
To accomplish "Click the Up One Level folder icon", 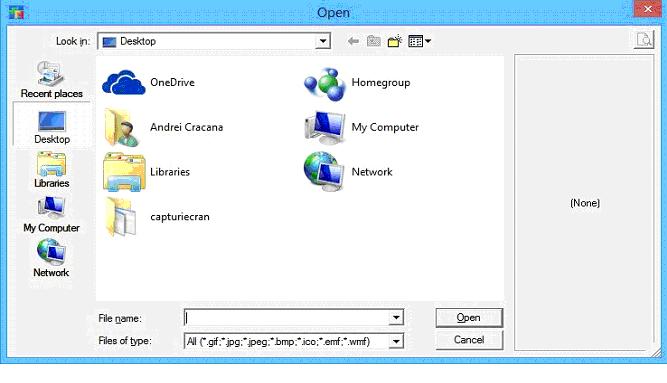I will point(373,41).
